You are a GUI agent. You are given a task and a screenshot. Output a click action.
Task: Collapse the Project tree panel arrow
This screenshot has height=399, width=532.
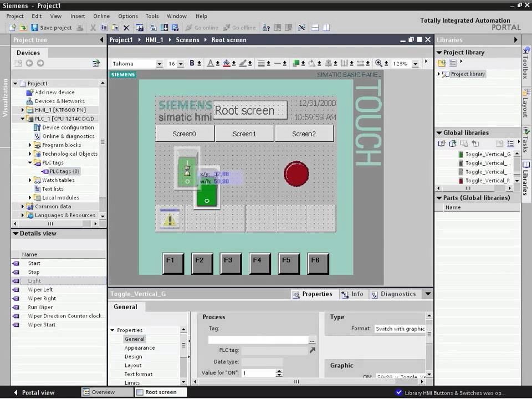[101, 40]
